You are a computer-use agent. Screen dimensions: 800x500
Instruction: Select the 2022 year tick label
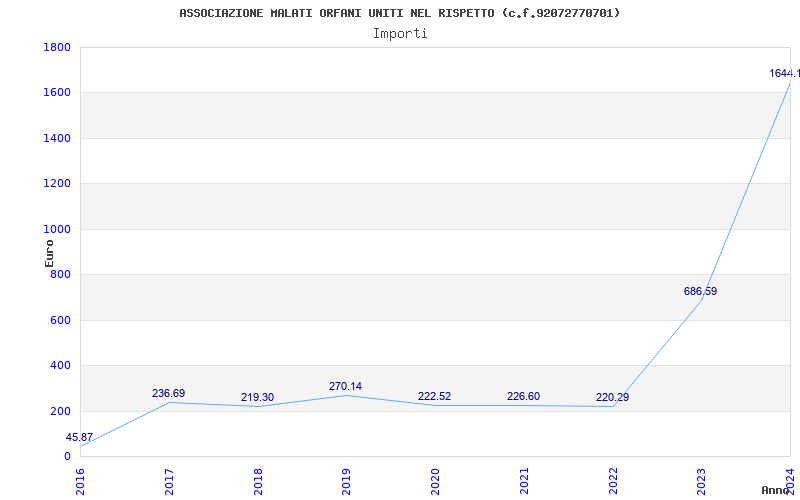(613, 481)
